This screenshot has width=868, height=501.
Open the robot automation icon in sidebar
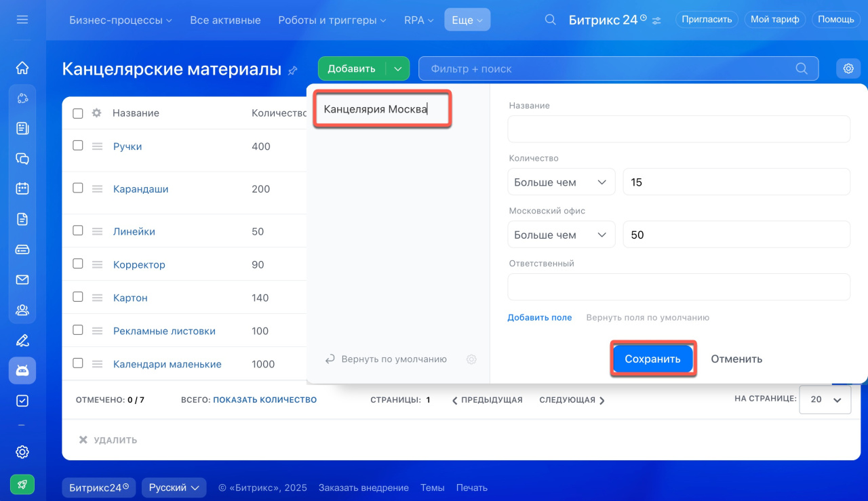pyautogui.click(x=22, y=370)
